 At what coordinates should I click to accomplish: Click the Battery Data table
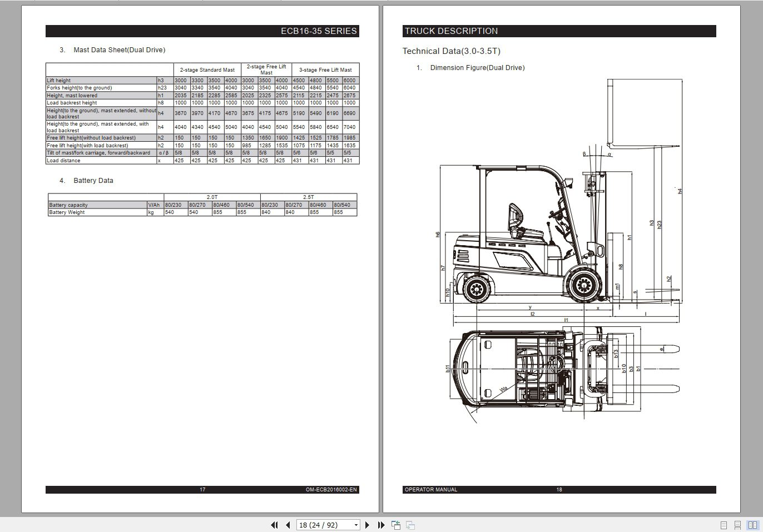[x=202, y=205]
